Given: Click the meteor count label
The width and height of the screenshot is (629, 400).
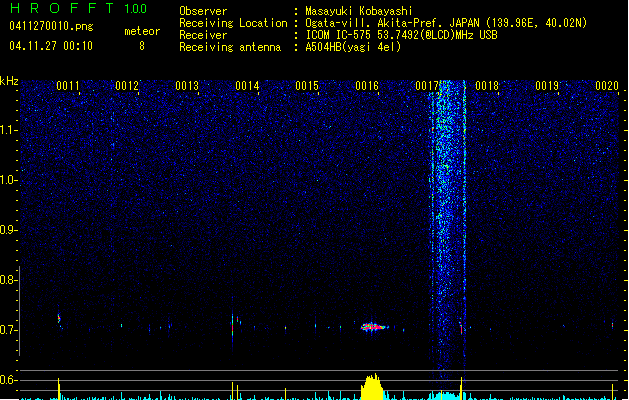Looking at the screenshot, I should pyautogui.click(x=142, y=31).
